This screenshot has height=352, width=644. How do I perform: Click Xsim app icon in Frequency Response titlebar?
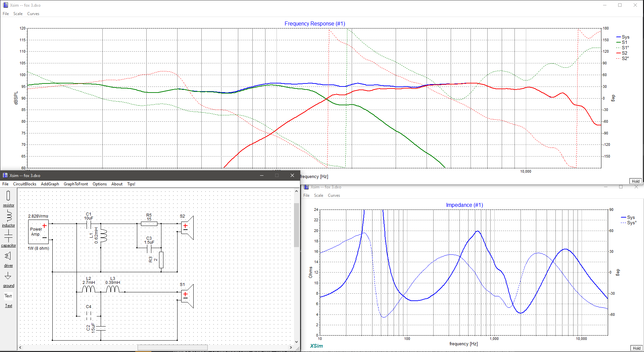point(5,5)
